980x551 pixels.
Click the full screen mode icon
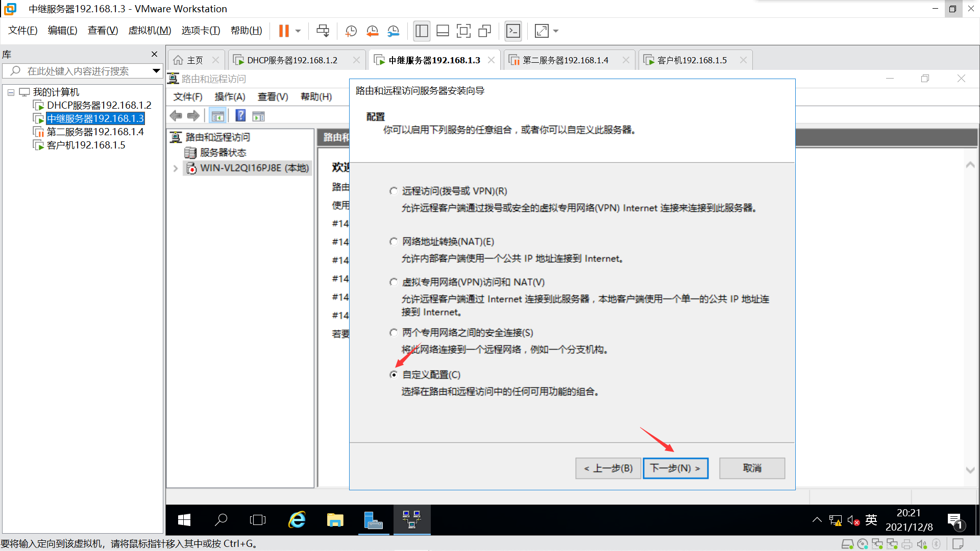[463, 31]
